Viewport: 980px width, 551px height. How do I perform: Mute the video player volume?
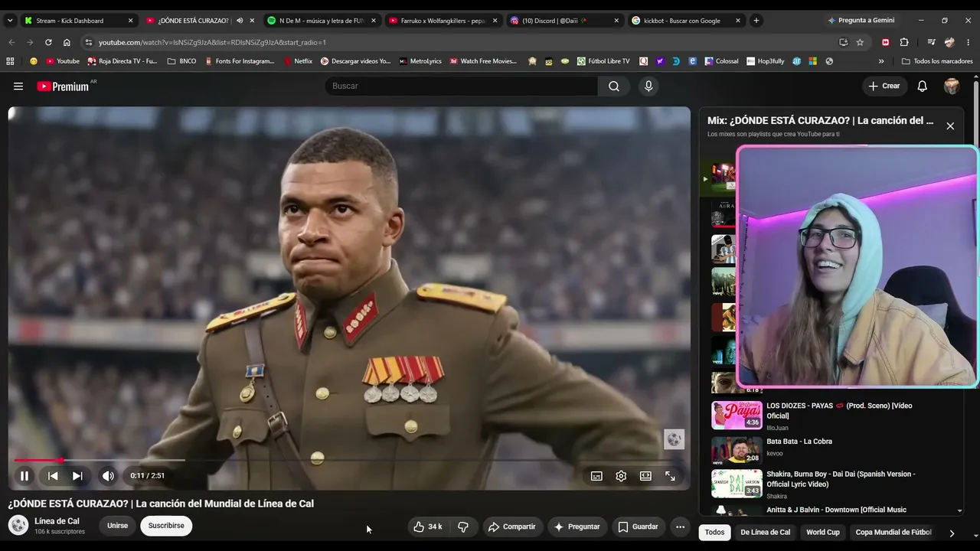coord(108,476)
